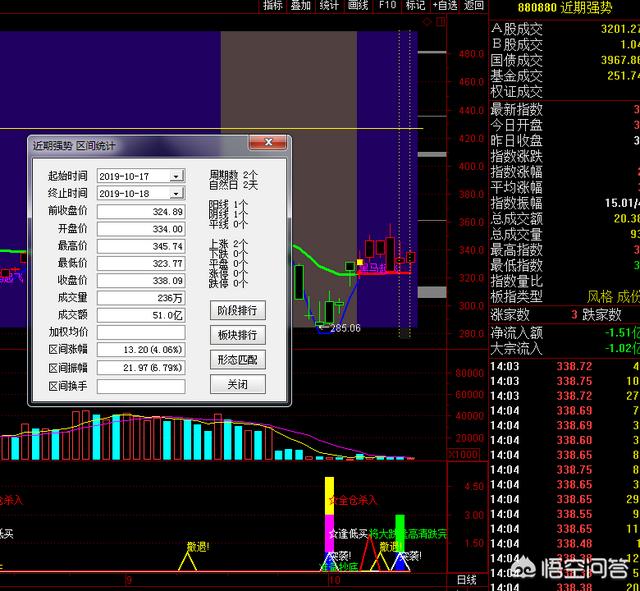Select the 统计 toolbar button
Image resolution: width=640 pixels, height=591 pixels.
(x=329, y=5)
